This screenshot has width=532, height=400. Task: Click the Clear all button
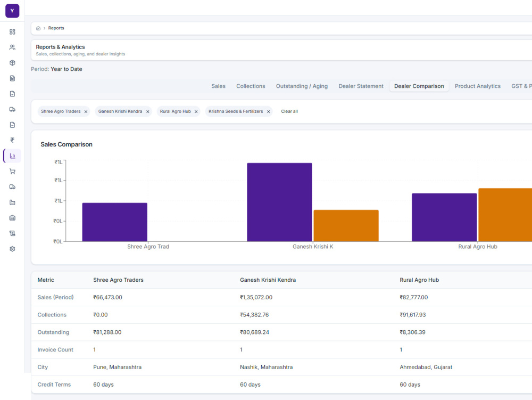click(289, 111)
